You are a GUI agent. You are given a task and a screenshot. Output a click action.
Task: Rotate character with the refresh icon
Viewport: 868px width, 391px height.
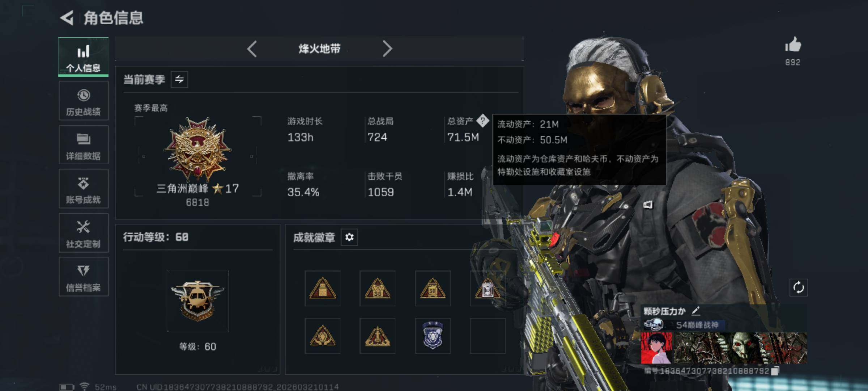coord(799,288)
